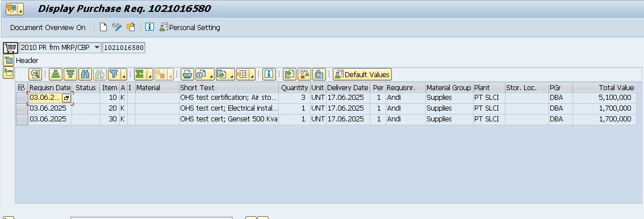This screenshot has width=644, height=219.
Task: Click the Delivery Date column header
Action: 348,88
